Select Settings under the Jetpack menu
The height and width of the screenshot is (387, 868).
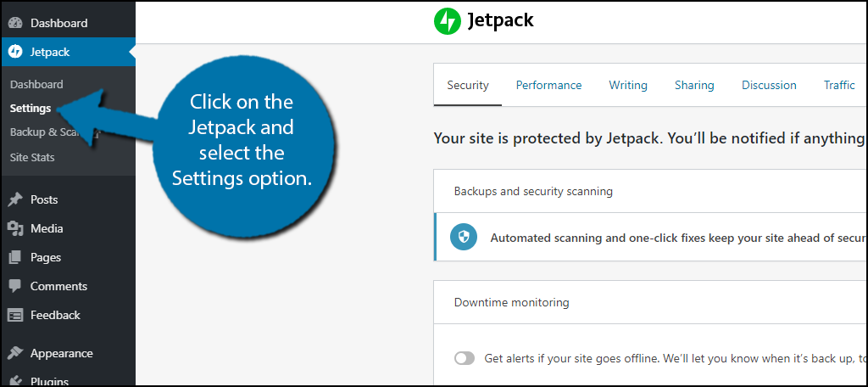click(31, 109)
